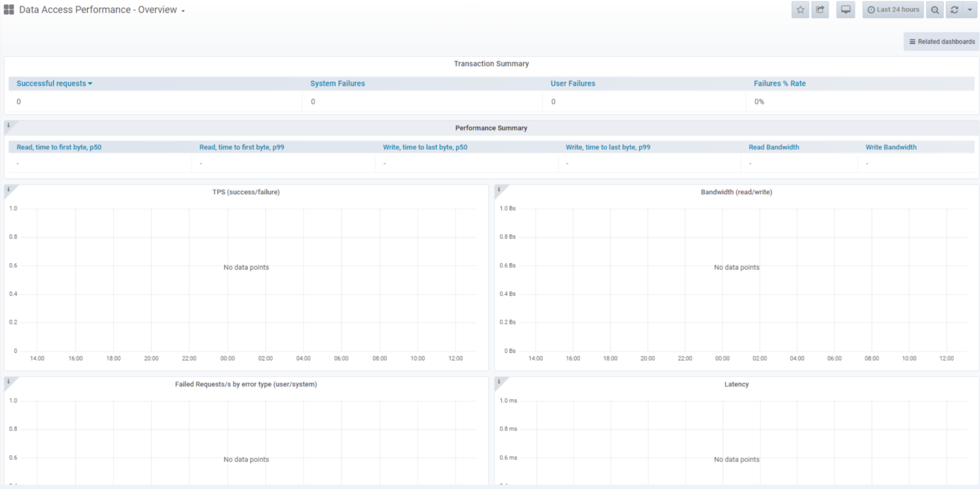Click the System Failures column header
The image size is (980, 492).
point(337,83)
